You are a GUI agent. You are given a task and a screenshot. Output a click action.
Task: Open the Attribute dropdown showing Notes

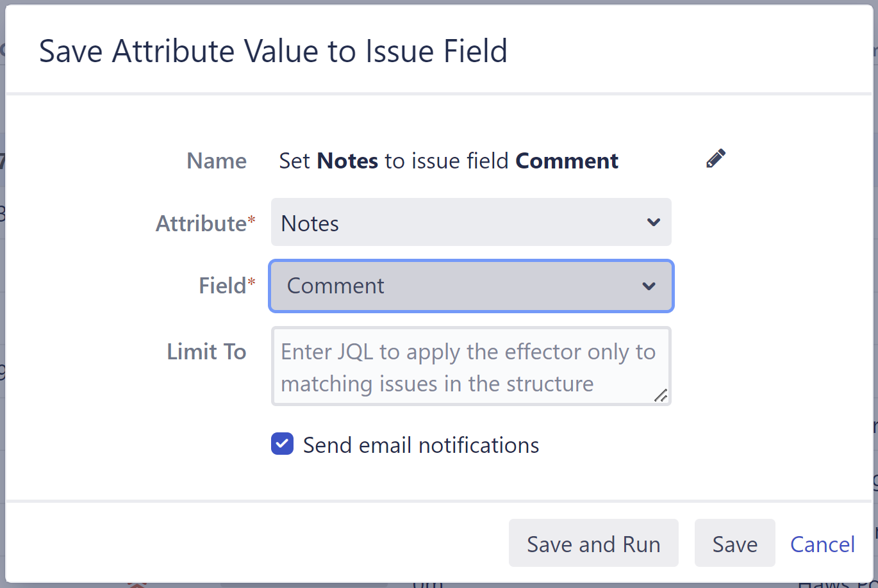click(x=471, y=222)
